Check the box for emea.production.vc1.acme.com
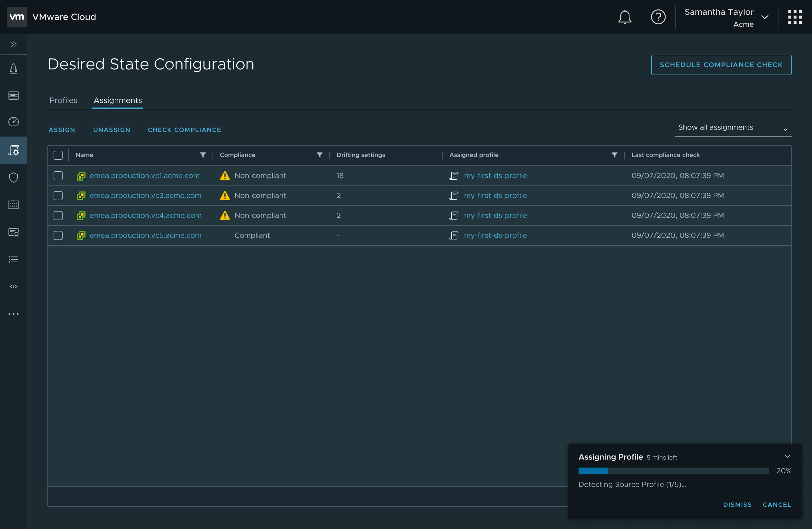The height and width of the screenshot is (529, 812). (x=58, y=176)
